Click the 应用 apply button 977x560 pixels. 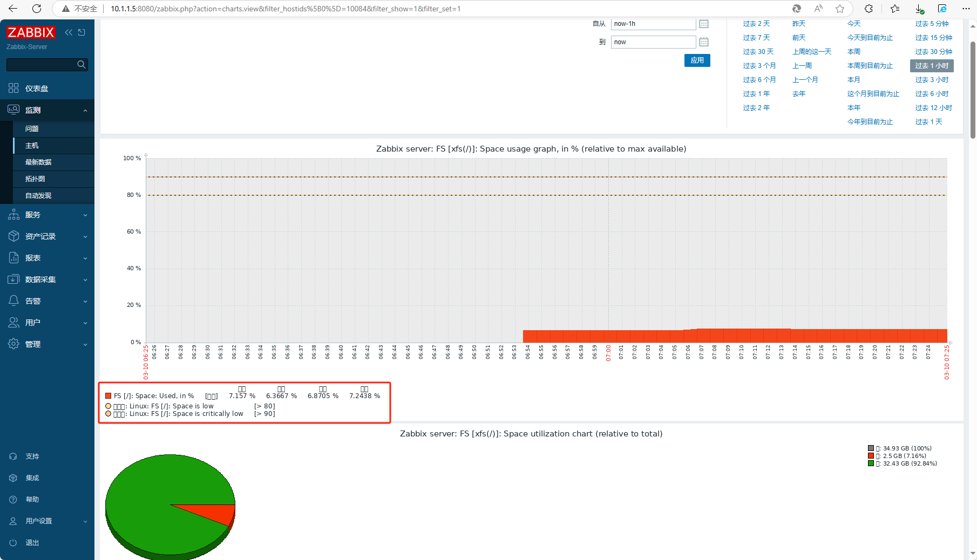[697, 60]
